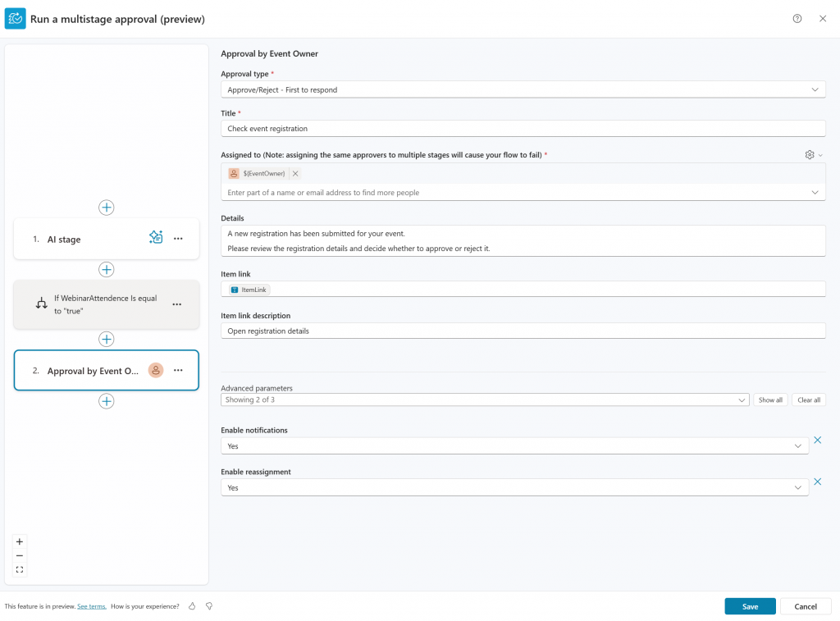Click the fit-to-screen canvas icon
This screenshot has height=621, width=840.
(x=20, y=569)
